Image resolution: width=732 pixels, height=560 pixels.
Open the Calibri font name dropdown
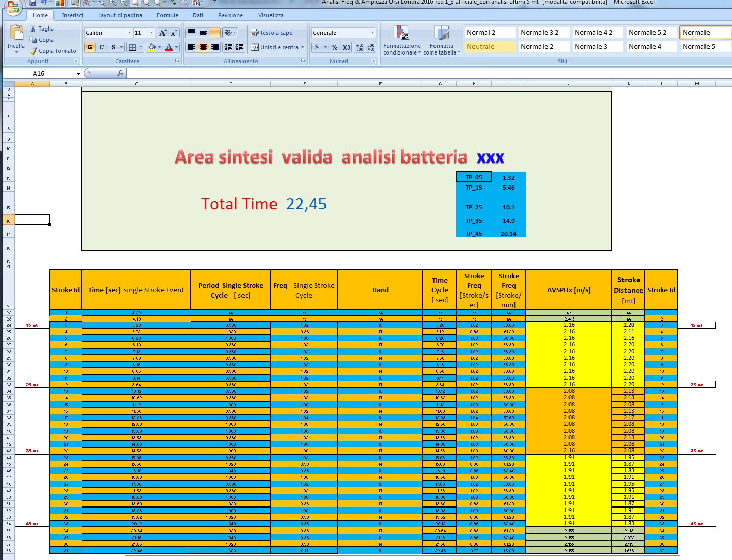(x=129, y=33)
